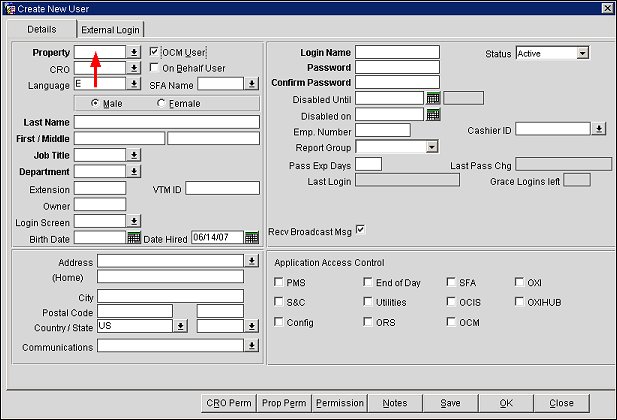Open the Disabled Until calendar picker

(433, 99)
